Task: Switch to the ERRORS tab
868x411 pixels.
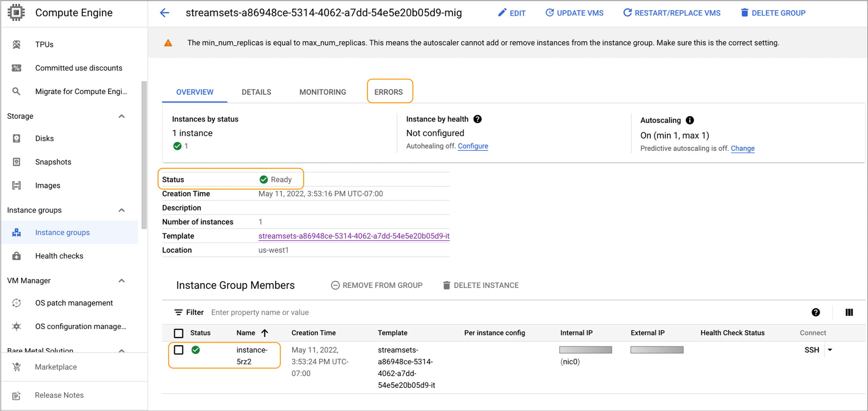Action: click(x=388, y=92)
